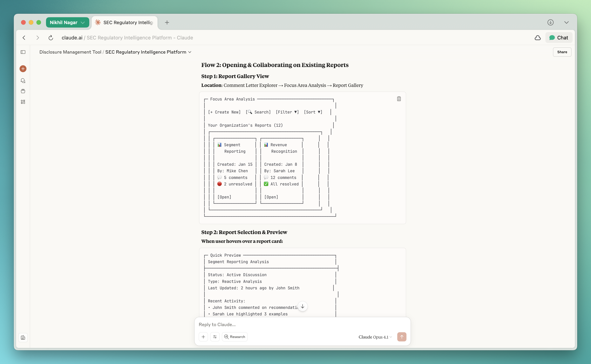Viewport: 591px width, 364px height.
Task: Toggle the sidebar panel open
Action: pyautogui.click(x=23, y=52)
